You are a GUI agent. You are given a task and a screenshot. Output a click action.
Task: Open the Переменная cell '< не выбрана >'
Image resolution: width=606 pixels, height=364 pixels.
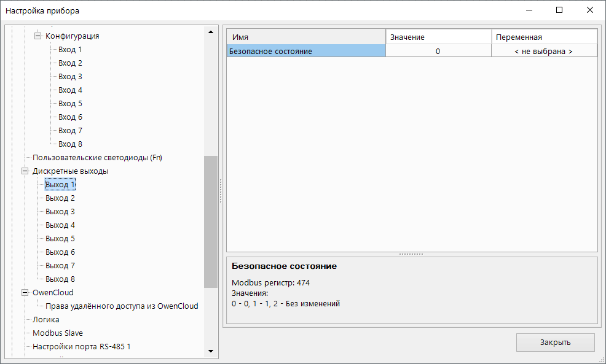click(x=543, y=52)
